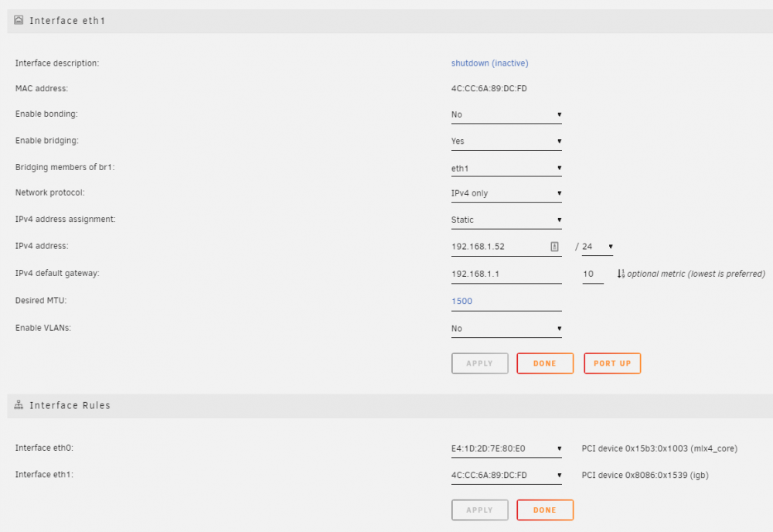This screenshot has height=532, width=773.
Task: Click the Interface Rules section title
Action: [x=70, y=405]
